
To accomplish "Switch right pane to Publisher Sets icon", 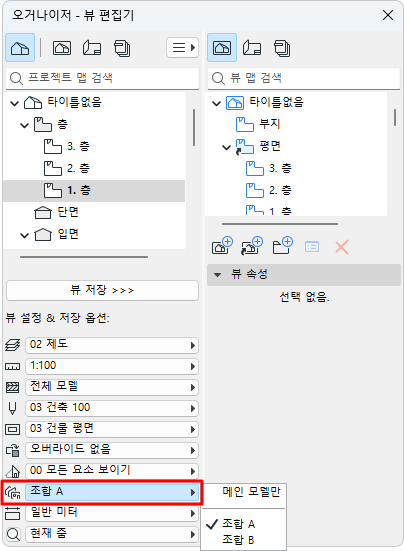I will click(282, 48).
